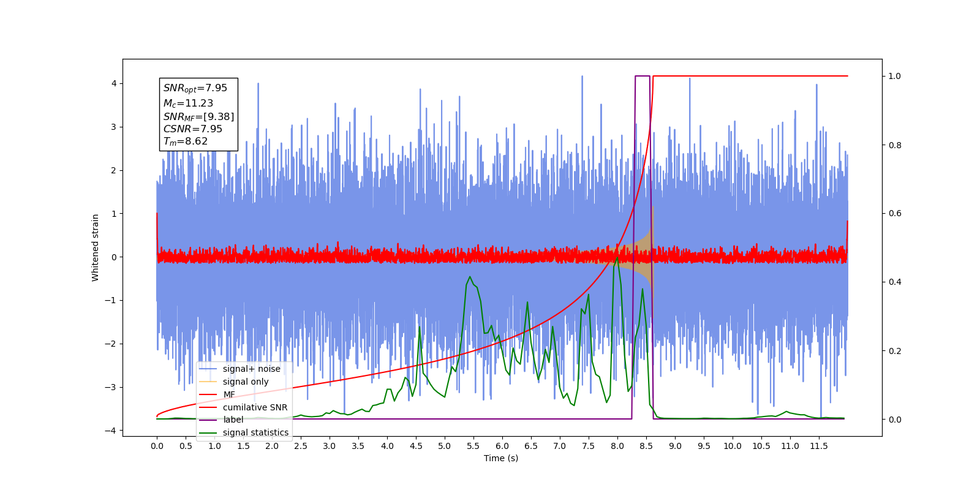Viewport: 980px width, 490px height.
Task: Click the 4 tick on strain axis
Action: pos(113,83)
